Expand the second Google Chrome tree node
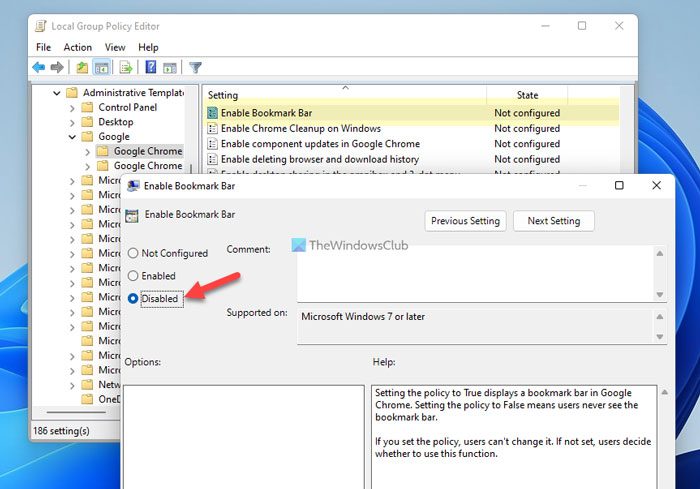Image resolution: width=700 pixels, height=489 pixels. pos(88,166)
